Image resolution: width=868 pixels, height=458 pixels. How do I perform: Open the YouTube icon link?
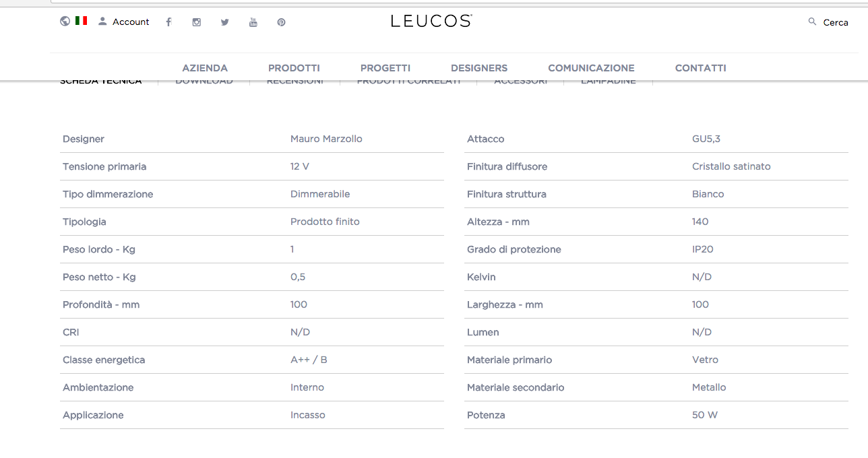coord(253,22)
